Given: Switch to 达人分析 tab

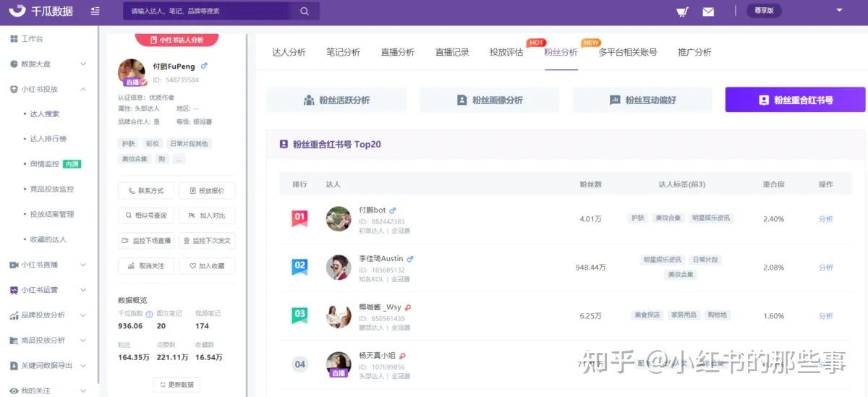Looking at the screenshot, I should [x=289, y=52].
